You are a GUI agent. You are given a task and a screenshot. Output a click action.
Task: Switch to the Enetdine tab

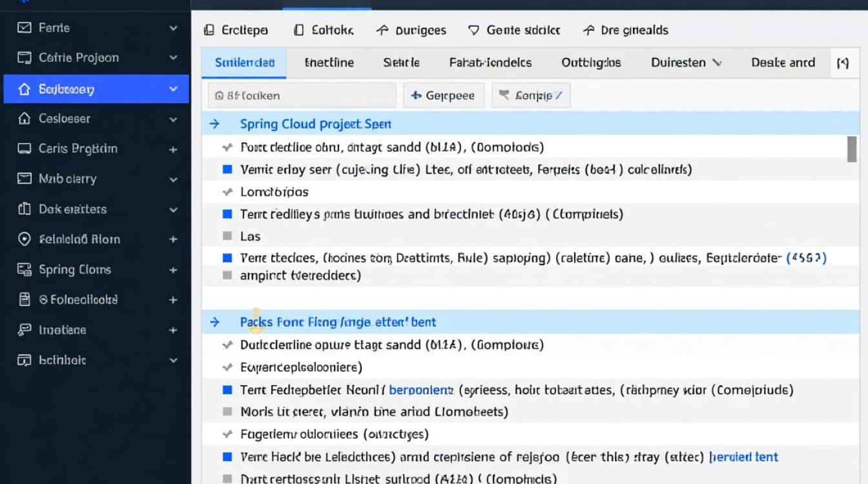329,63
